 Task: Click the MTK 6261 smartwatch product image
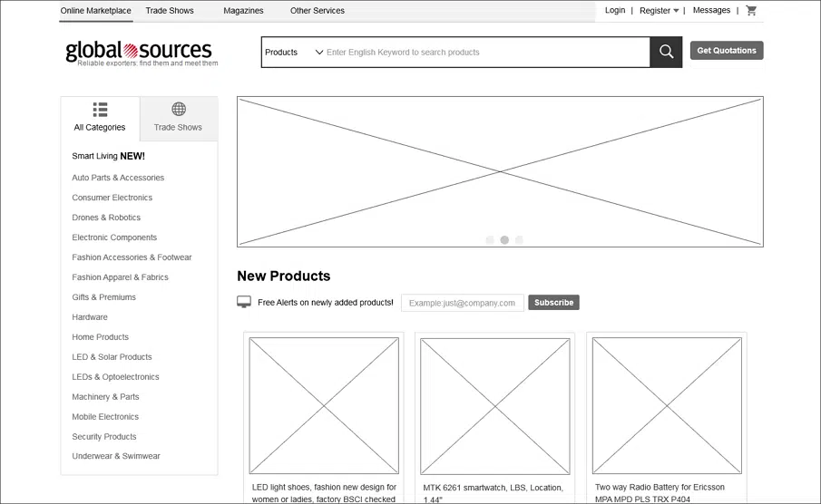pos(494,405)
